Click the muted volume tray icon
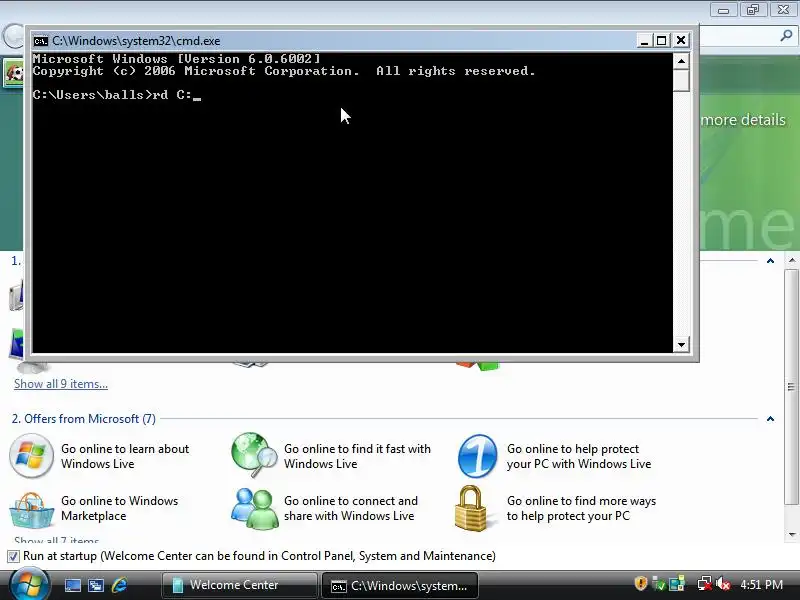 (x=723, y=584)
